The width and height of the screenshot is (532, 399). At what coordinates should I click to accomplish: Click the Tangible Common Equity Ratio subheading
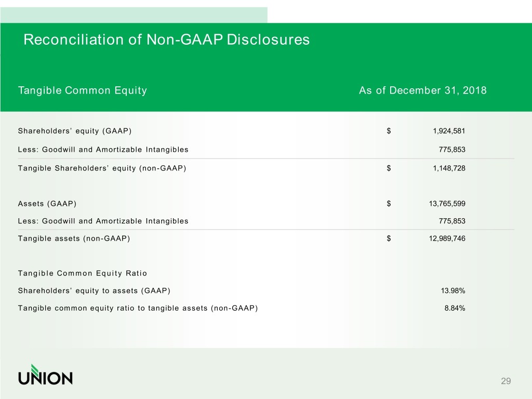pos(83,273)
